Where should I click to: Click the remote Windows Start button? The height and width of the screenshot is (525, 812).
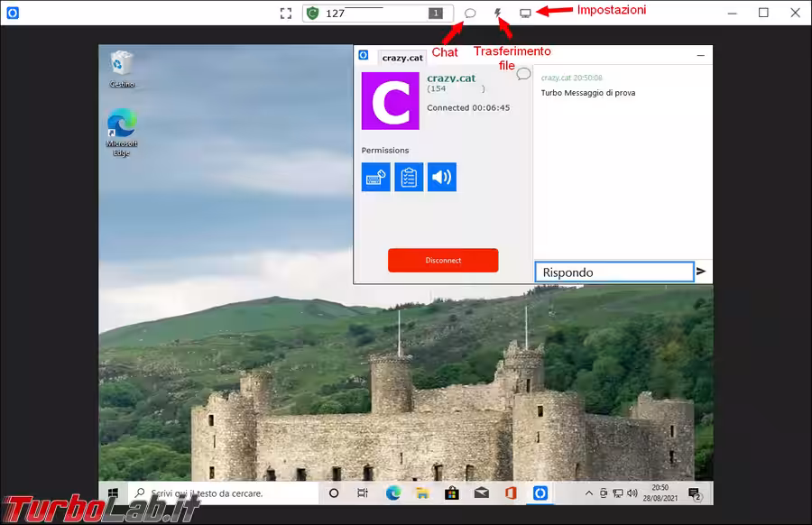coord(114,493)
